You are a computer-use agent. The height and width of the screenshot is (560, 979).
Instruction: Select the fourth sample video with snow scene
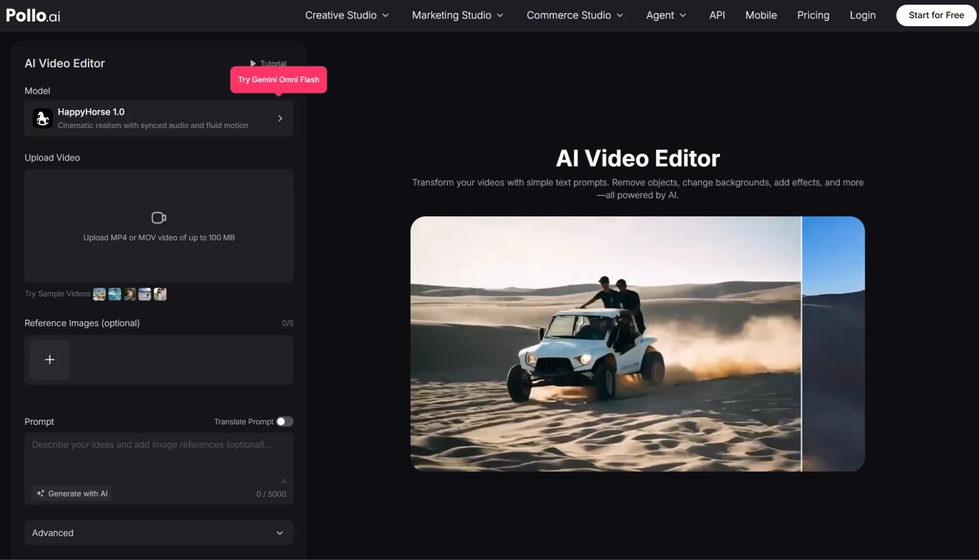click(x=145, y=294)
